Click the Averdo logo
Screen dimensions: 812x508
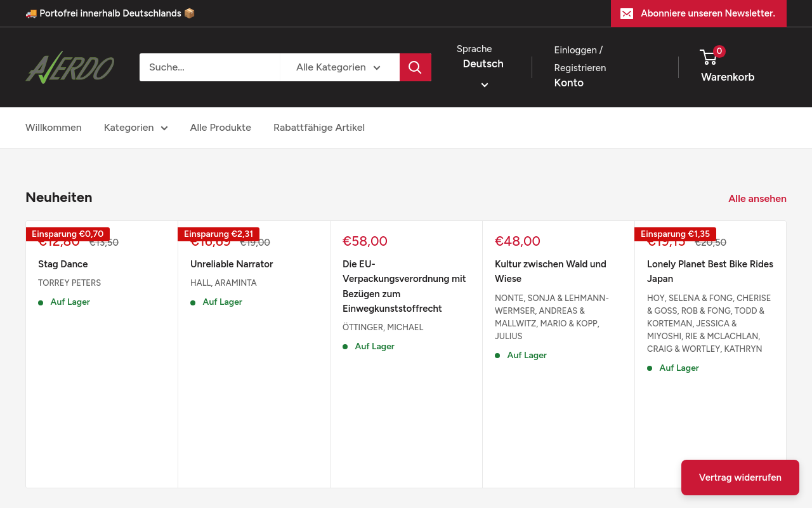(x=70, y=67)
